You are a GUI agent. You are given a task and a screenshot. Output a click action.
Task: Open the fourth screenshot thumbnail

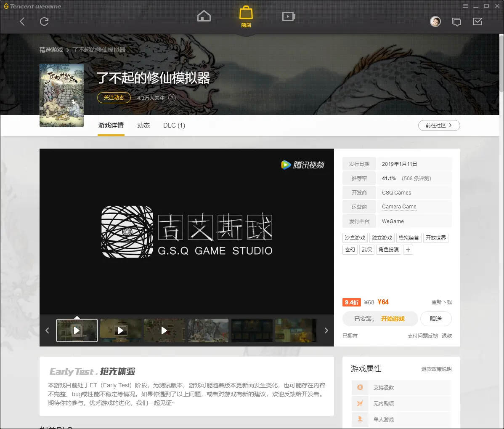click(208, 330)
